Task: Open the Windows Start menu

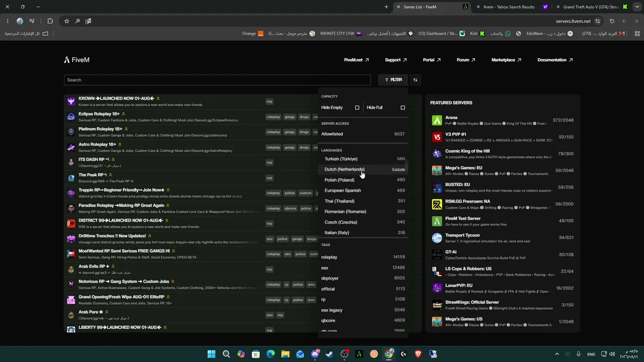Action: (x=211, y=354)
